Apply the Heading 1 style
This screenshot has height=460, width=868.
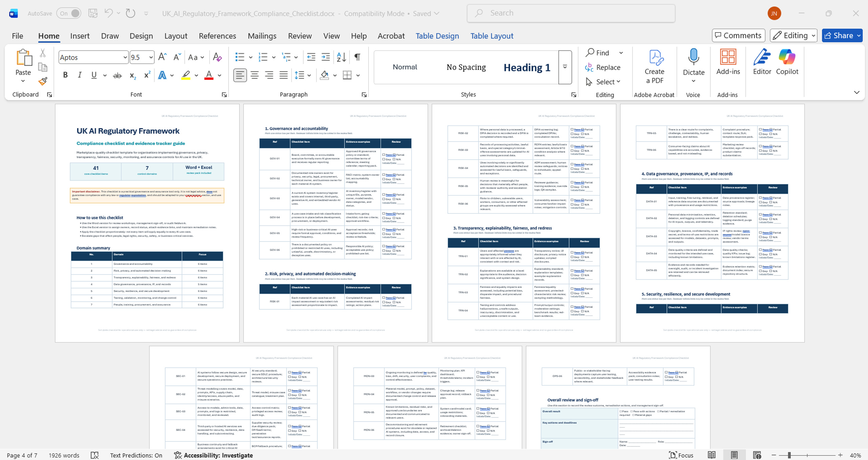click(527, 67)
